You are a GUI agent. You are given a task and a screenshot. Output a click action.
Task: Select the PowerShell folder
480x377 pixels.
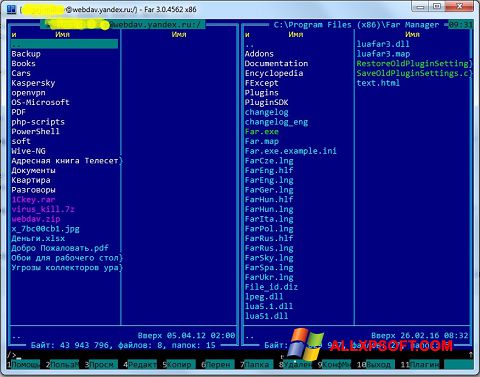36,131
